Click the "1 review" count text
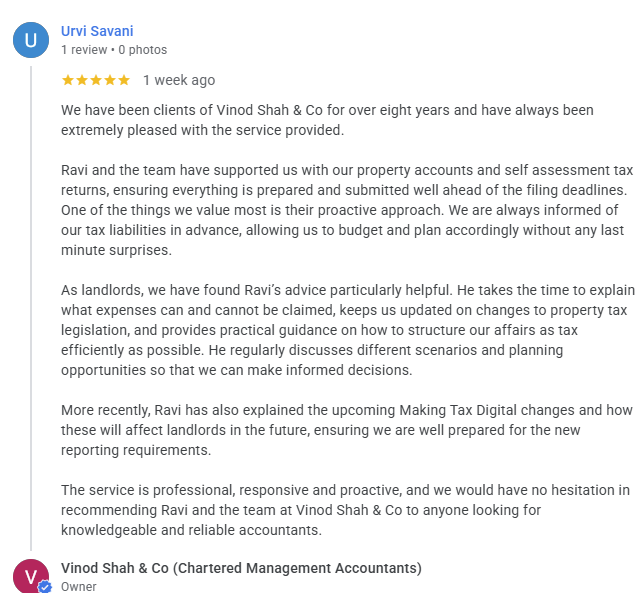 point(84,50)
